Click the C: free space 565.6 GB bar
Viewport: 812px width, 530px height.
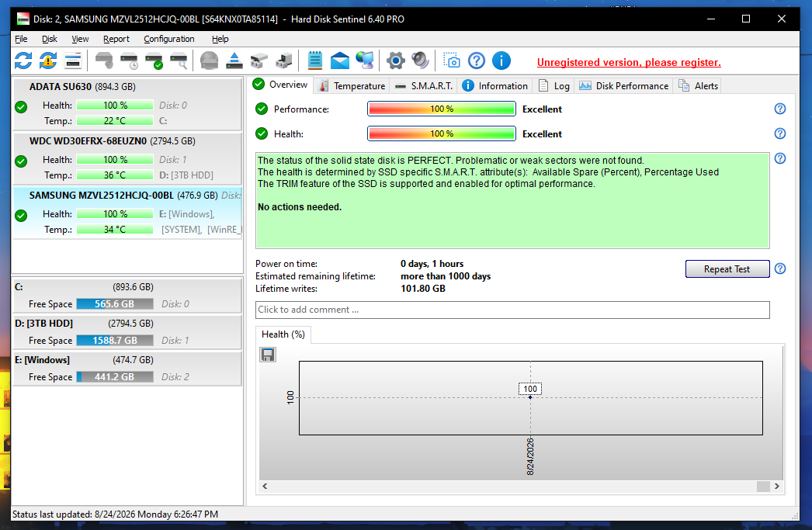115,304
